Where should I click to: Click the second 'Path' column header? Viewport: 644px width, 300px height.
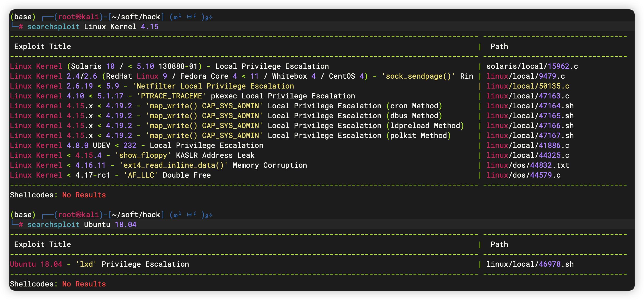(x=499, y=244)
